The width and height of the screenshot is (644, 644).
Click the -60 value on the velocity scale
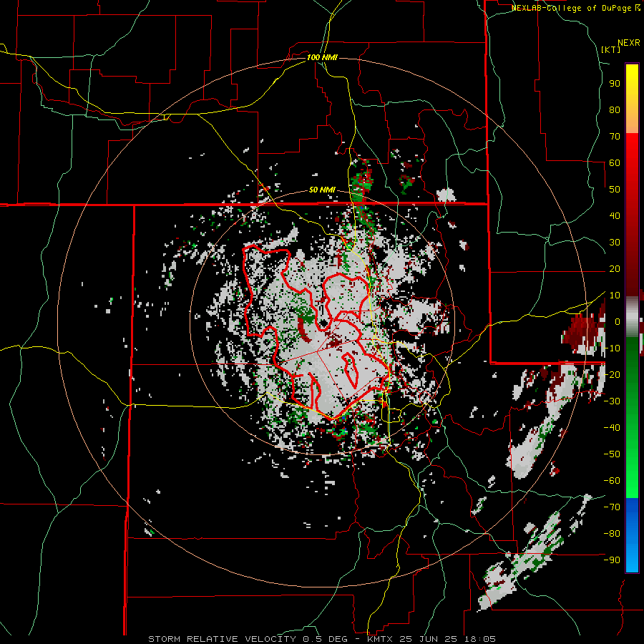(x=612, y=481)
